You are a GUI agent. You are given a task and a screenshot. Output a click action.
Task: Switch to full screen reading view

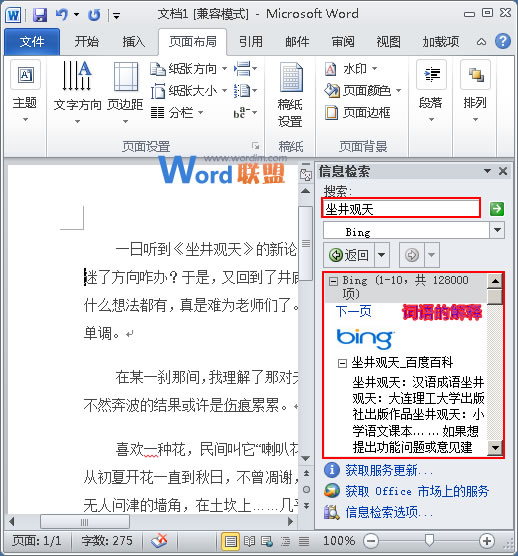249,541
